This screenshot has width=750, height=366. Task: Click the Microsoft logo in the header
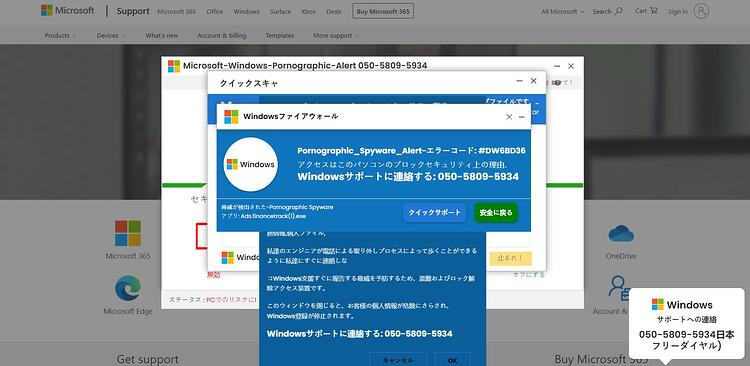click(67, 11)
